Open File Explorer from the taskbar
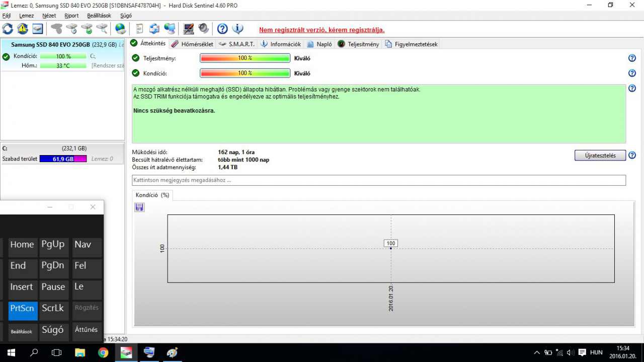 [x=80, y=352]
